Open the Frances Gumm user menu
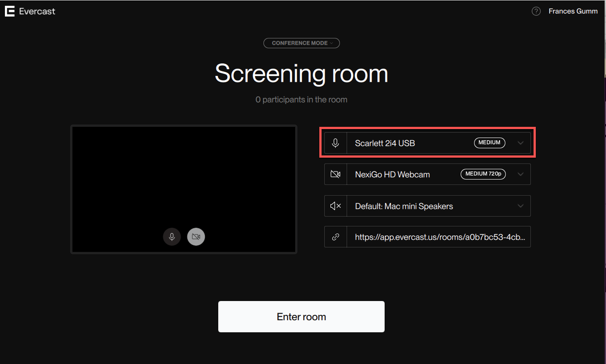Viewport: 606px width, 364px height. tap(573, 11)
